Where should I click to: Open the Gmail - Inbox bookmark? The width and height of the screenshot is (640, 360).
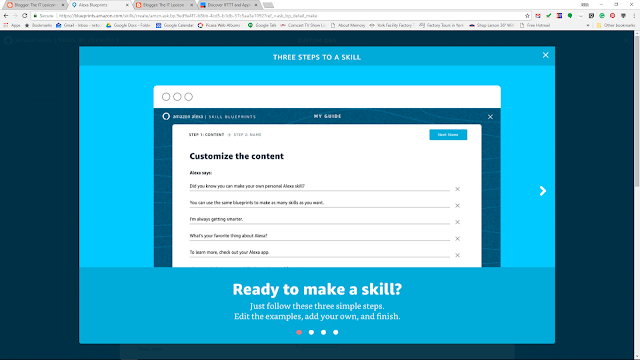(78, 25)
